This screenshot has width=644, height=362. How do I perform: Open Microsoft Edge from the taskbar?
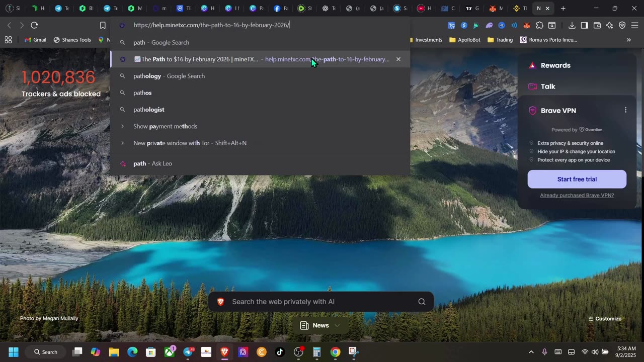(132, 352)
